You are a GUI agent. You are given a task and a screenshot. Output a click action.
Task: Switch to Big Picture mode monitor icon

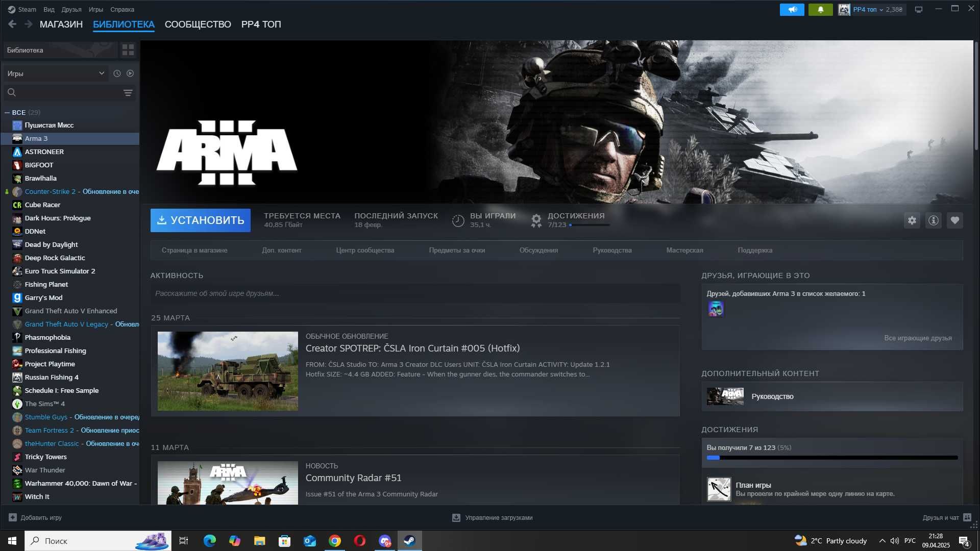point(919,10)
